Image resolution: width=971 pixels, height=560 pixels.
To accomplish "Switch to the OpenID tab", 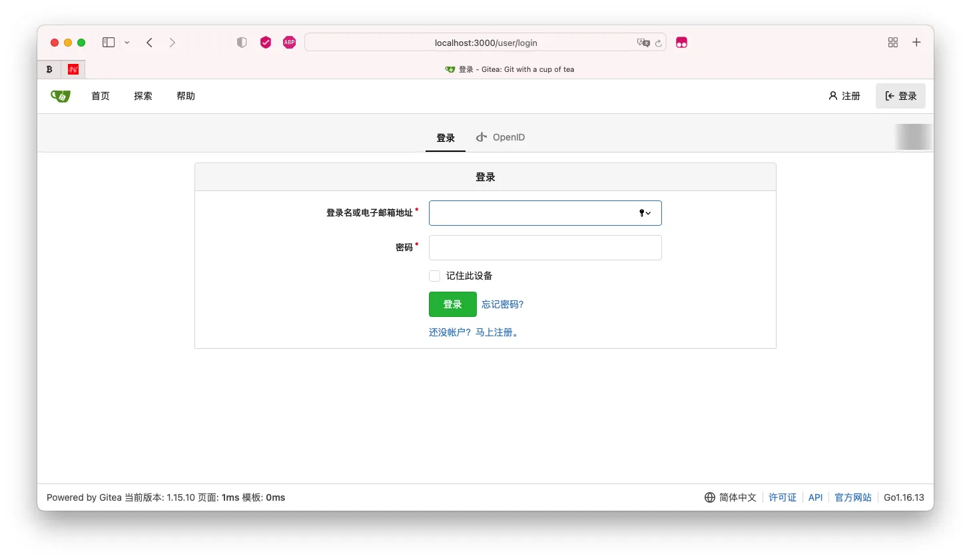I will coord(500,137).
